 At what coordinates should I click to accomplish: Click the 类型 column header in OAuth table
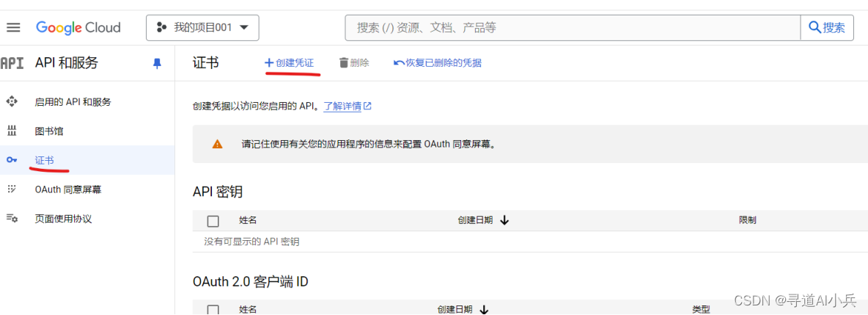point(701,309)
